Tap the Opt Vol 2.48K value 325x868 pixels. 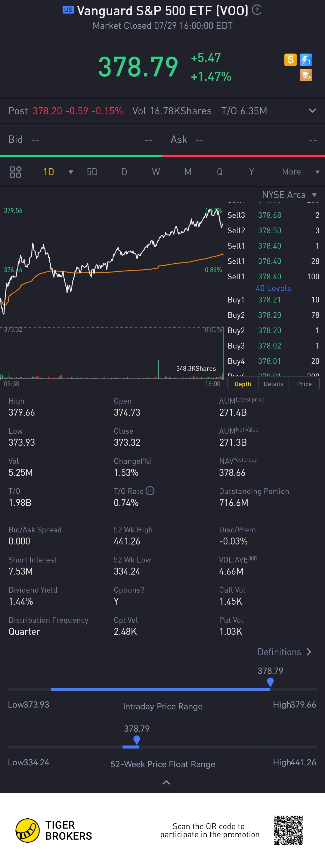click(x=125, y=631)
